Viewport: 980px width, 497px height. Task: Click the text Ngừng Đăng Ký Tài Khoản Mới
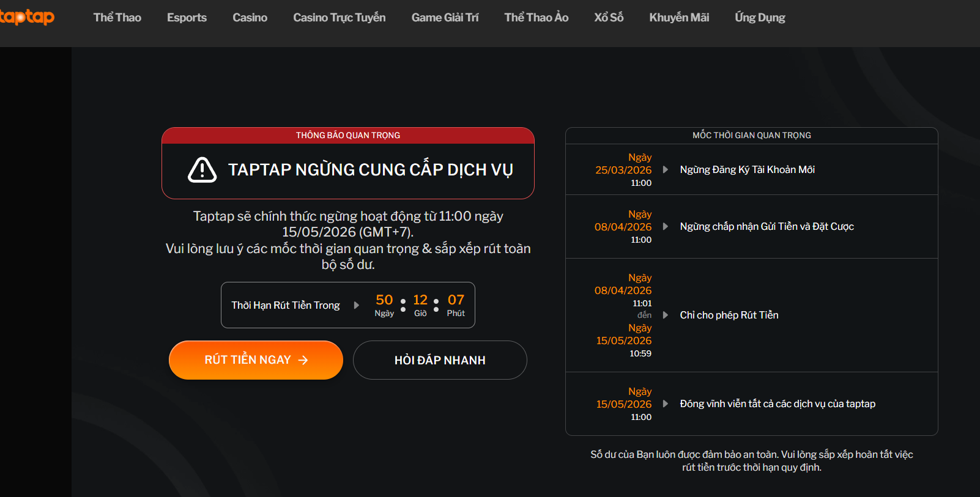pyautogui.click(x=748, y=169)
